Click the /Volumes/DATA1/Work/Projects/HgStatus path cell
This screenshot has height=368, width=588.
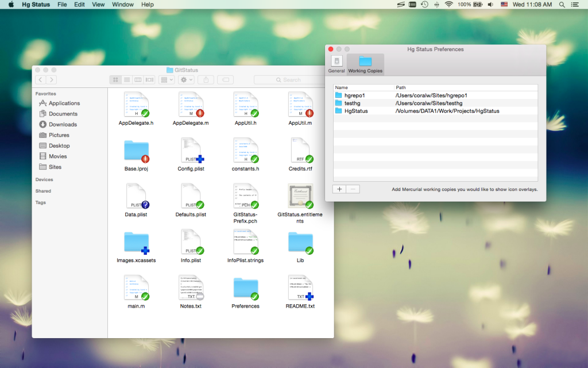tap(447, 111)
